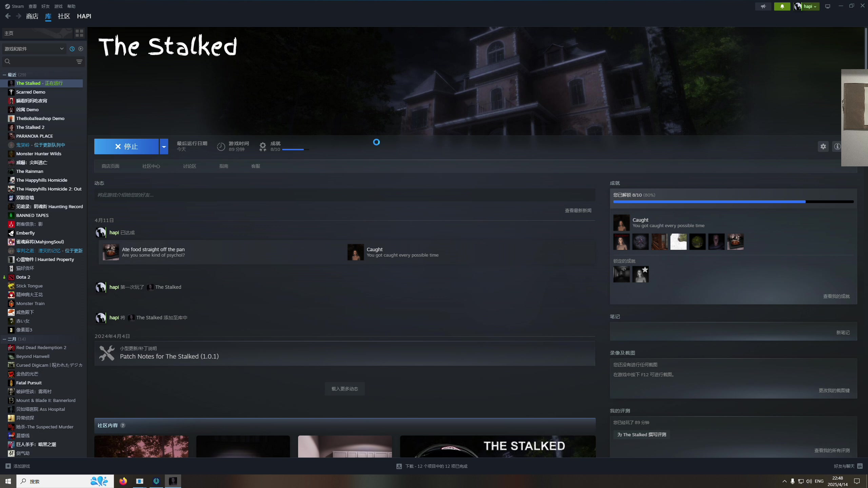Open the game settings gear icon

pyautogui.click(x=823, y=146)
